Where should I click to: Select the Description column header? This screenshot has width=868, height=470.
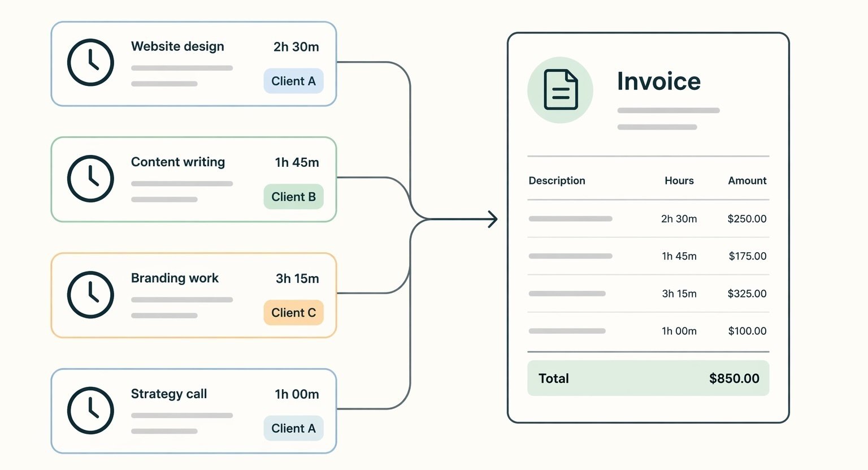click(557, 180)
